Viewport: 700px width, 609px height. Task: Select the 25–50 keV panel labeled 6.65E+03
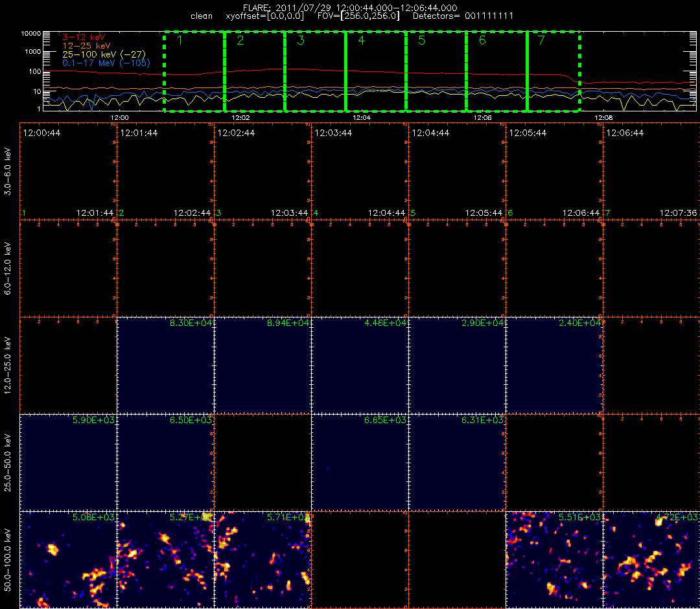[x=360, y=463]
